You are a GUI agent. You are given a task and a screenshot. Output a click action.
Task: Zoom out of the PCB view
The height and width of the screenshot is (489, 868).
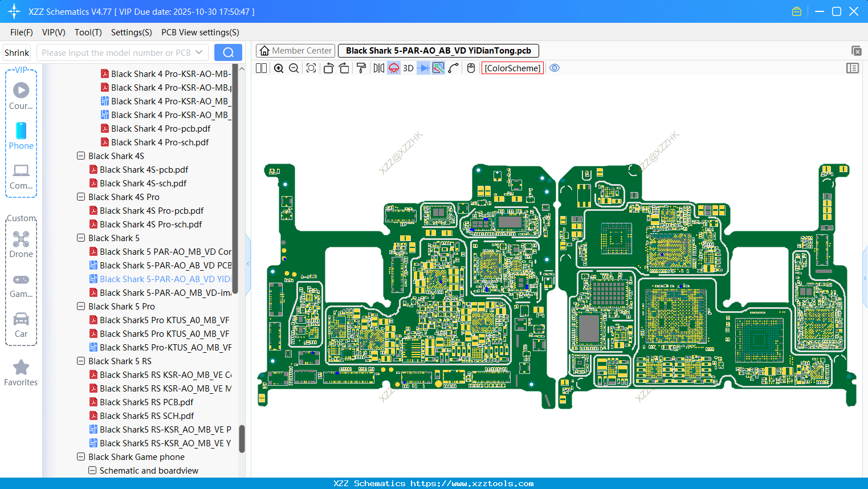coord(293,68)
